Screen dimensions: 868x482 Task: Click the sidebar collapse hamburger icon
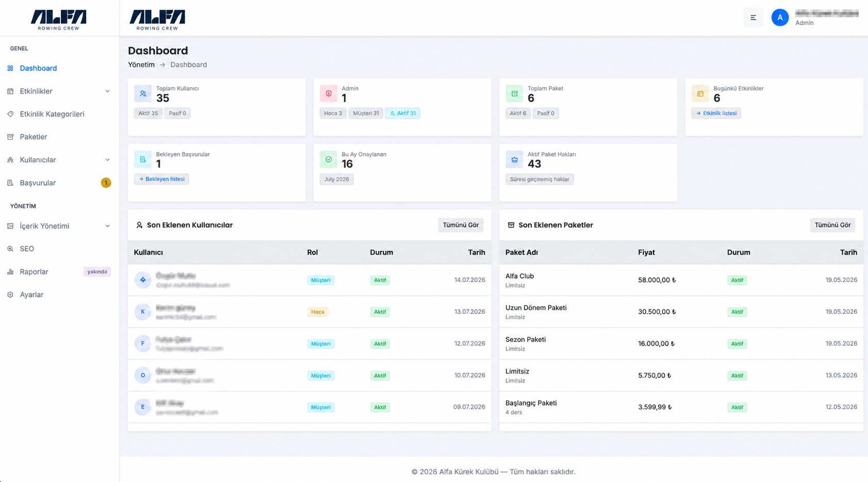(x=753, y=18)
